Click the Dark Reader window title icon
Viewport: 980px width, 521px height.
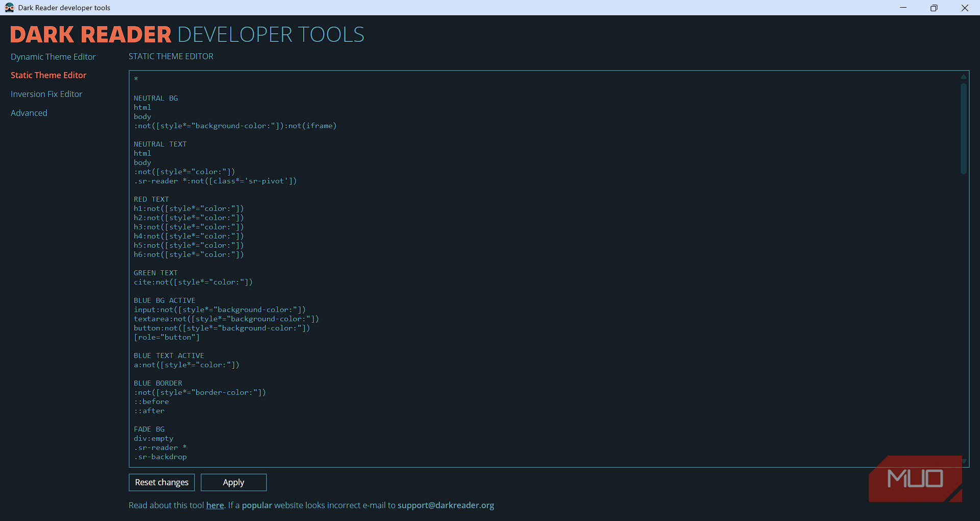(x=9, y=8)
